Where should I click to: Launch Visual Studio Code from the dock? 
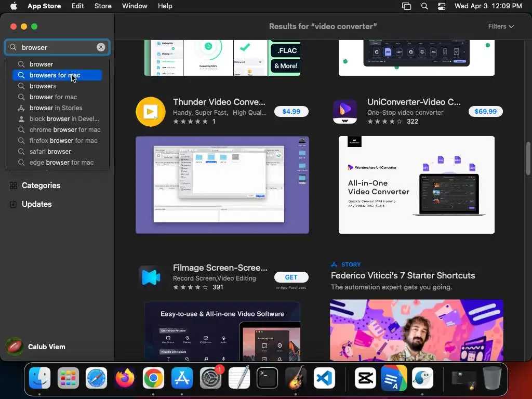pyautogui.click(x=324, y=378)
